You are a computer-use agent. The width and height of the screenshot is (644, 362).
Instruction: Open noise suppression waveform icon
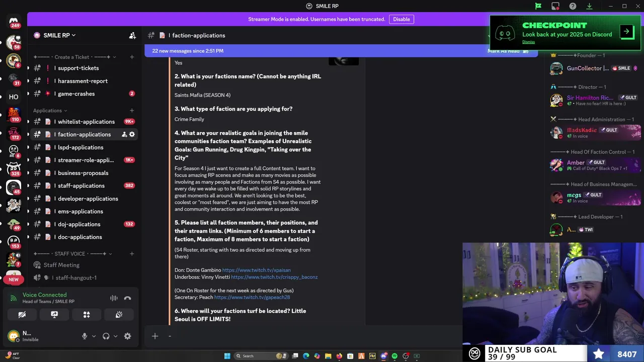(114, 298)
